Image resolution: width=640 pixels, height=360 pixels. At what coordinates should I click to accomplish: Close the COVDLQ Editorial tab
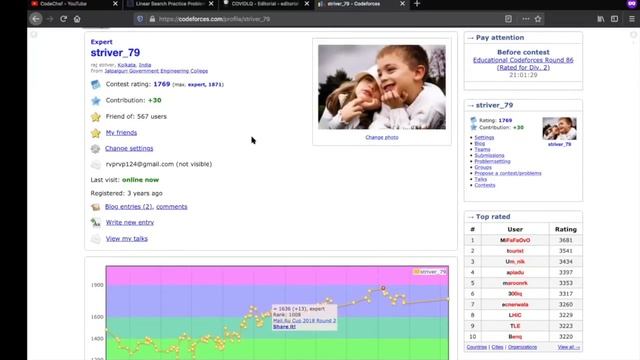coord(307,4)
